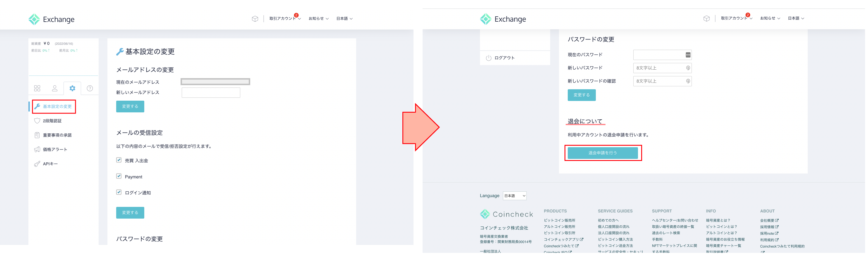Uncheck the 売買 入出金 checkbox
This screenshot has height=254, width=868.
coord(119,160)
